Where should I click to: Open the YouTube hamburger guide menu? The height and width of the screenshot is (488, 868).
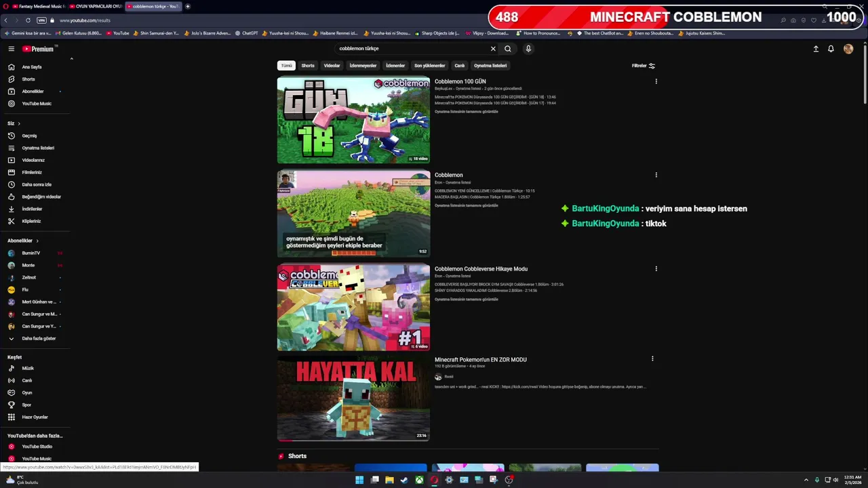[12, 49]
